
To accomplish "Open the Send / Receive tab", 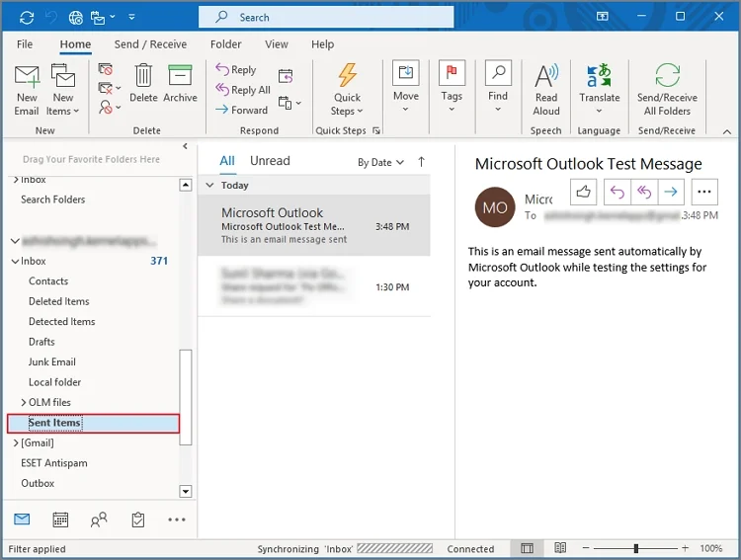I will click(150, 44).
